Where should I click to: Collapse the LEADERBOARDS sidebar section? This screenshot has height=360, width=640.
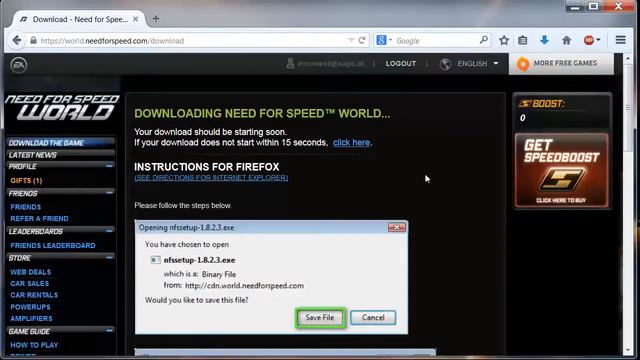(109, 231)
